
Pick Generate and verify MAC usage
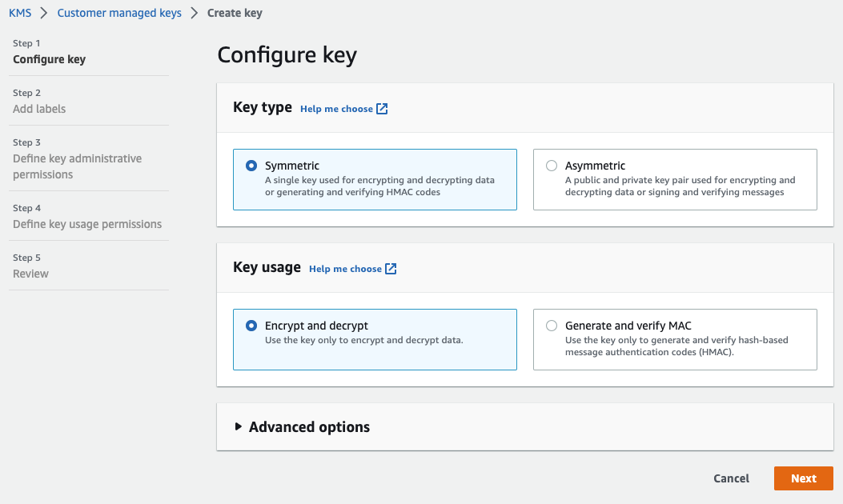click(x=552, y=326)
